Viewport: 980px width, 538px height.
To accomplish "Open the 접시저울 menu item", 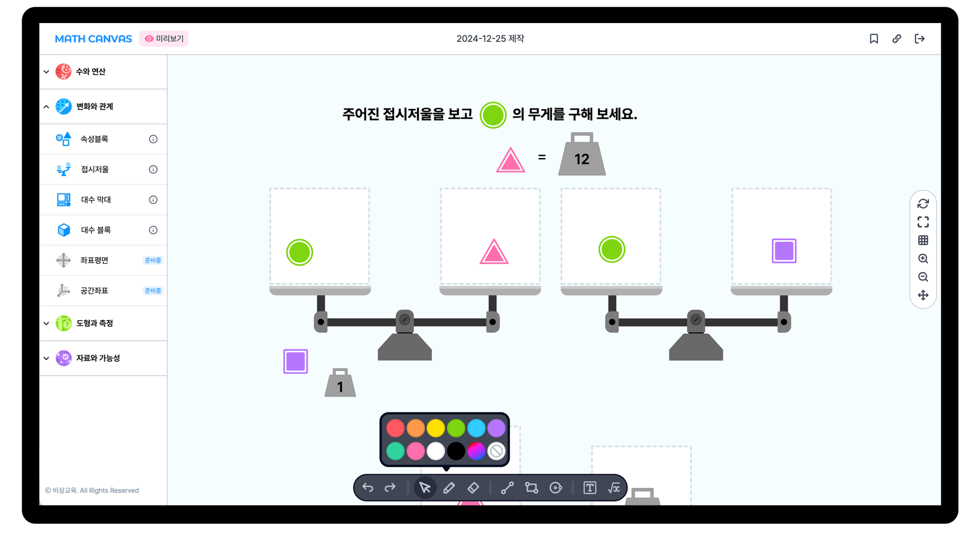I will [x=95, y=170].
